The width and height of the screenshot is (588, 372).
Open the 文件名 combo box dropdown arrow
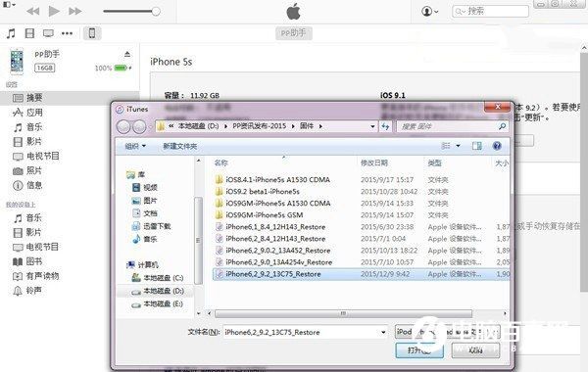383,332
